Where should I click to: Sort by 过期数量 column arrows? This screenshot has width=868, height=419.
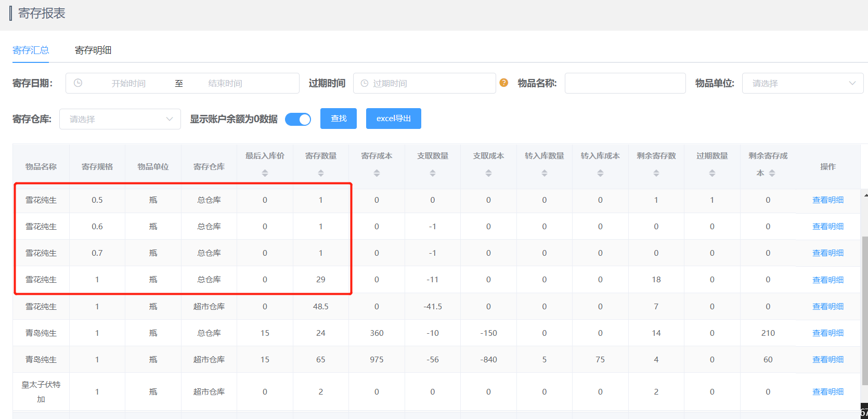pyautogui.click(x=712, y=173)
